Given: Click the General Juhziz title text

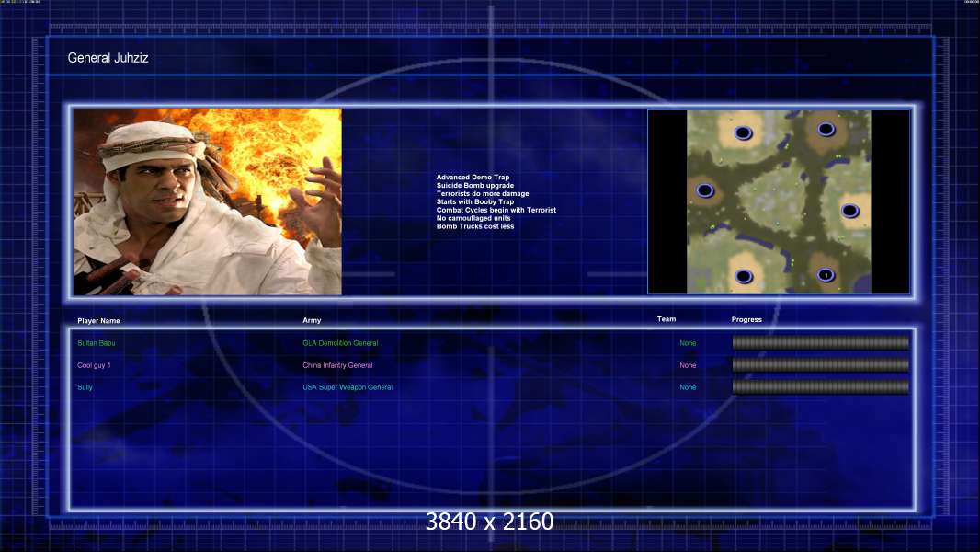Looking at the screenshot, I should [108, 58].
